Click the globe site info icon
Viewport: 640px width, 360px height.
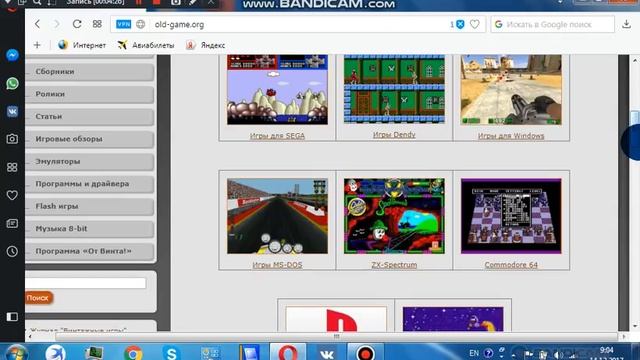coord(140,24)
